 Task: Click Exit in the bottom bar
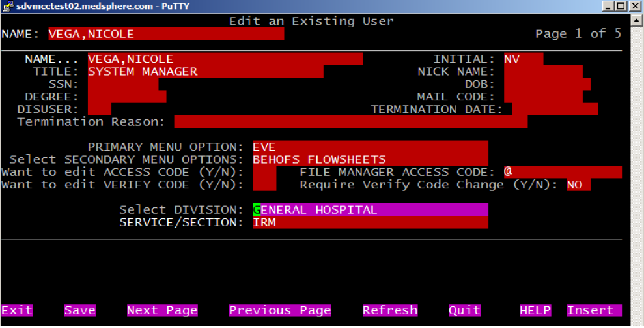[17, 310]
